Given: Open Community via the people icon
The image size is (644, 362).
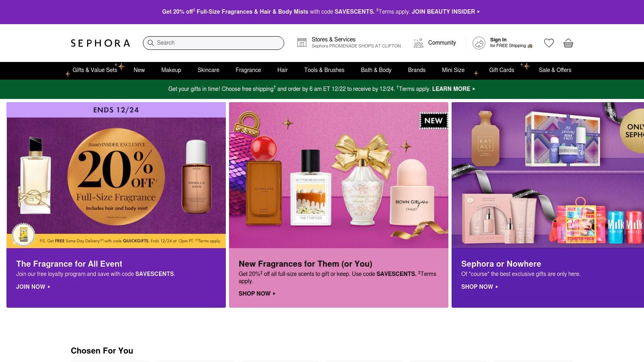Looking at the screenshot, I should (x=419, y=43).
